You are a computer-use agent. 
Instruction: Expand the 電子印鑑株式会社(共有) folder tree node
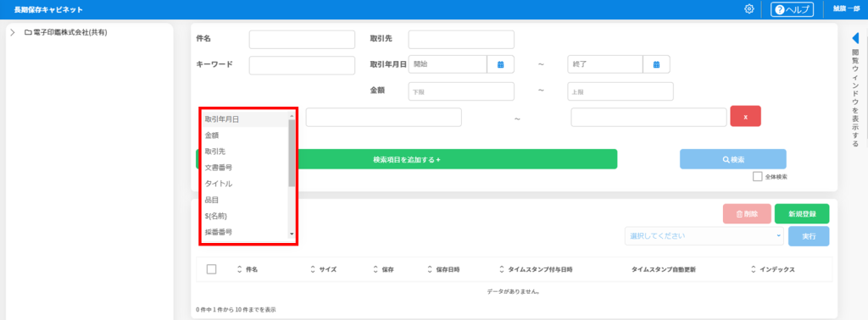pyautogui.click(x=13, y=33)
